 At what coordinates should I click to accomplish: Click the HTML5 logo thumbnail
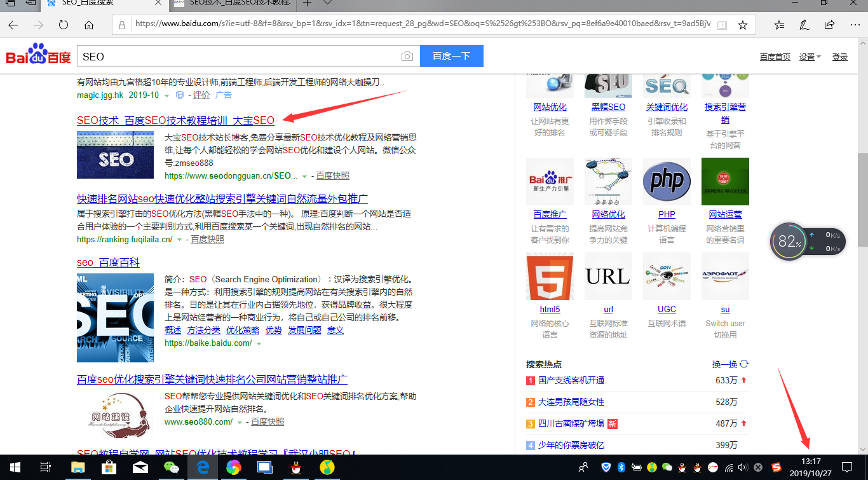point(550,276)
